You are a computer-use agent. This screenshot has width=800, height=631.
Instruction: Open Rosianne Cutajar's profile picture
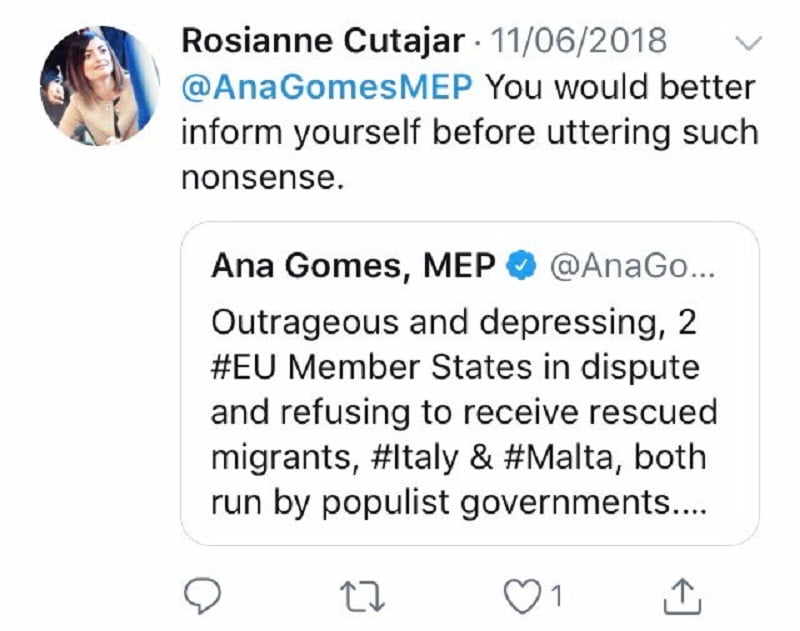click(x=99, y=85)
